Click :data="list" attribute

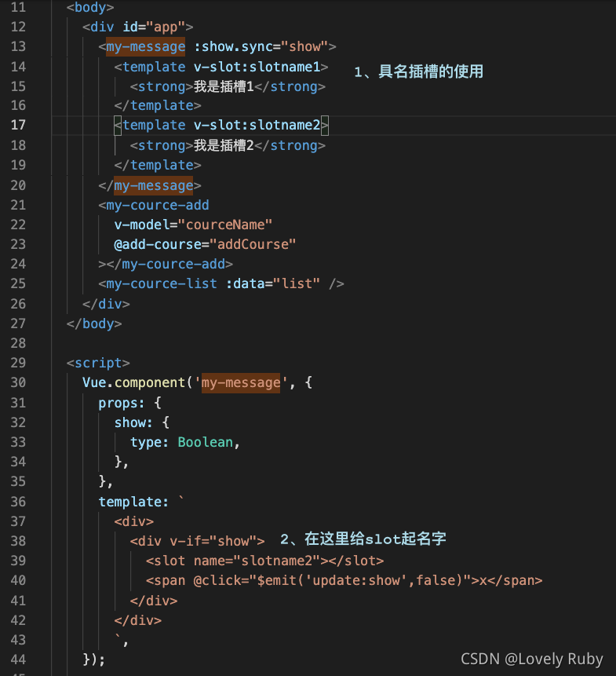click(272, 283)
